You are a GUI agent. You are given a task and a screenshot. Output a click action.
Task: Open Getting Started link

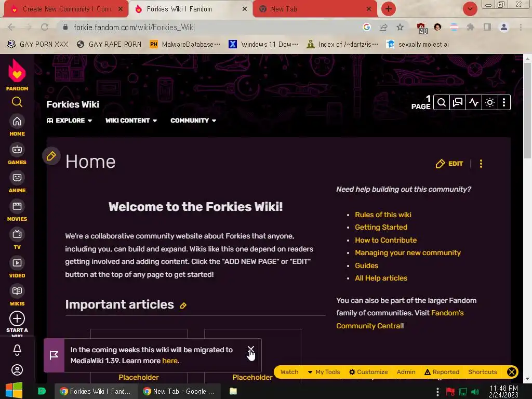(381, 228)
